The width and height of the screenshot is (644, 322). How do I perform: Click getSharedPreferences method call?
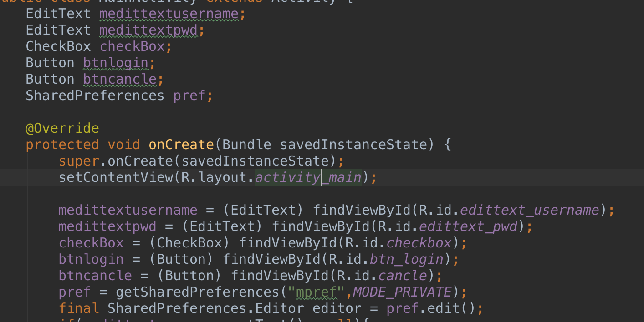(198, 292)
